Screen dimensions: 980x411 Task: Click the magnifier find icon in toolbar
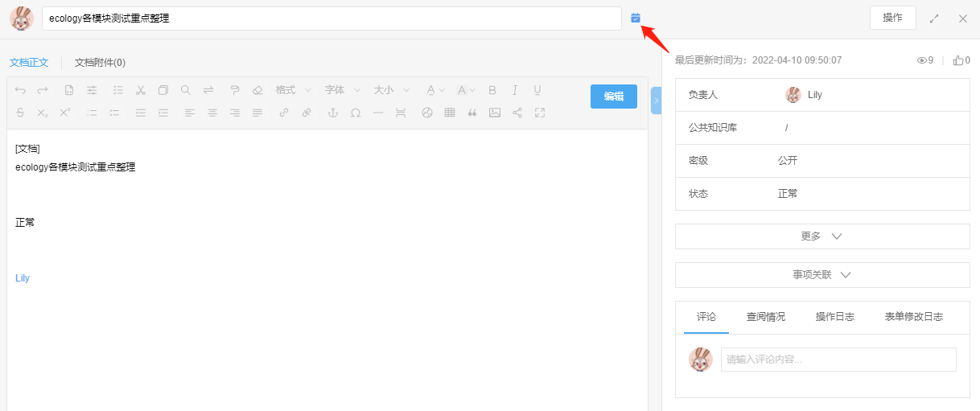(x=186, y=90)
